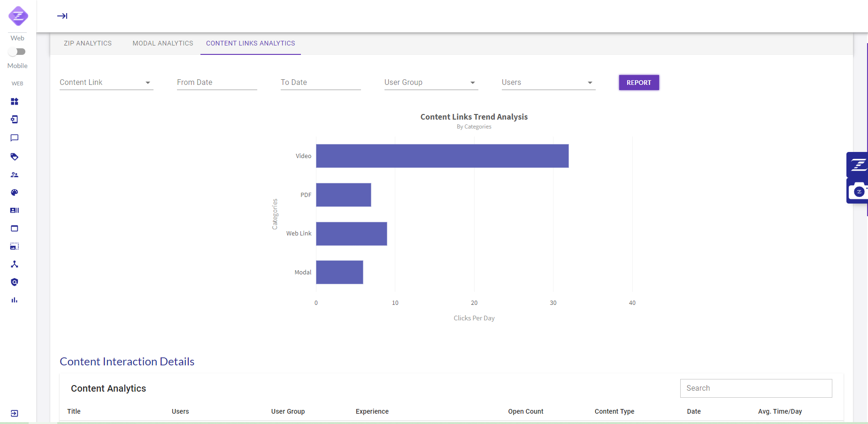Image resolution: width=868 pixels, height=424 pixels.
Task: Open the tags icon in sidebar
Action: tap(15, 157)
